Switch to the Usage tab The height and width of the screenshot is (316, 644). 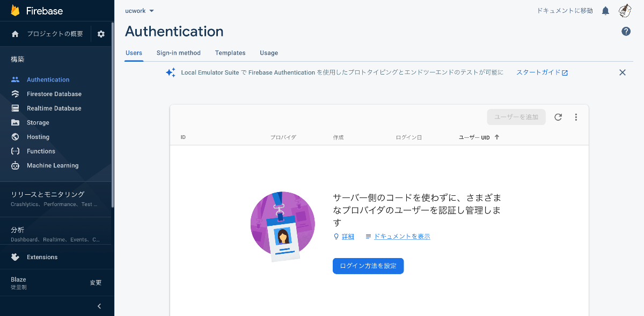click(x=269, y=53)
